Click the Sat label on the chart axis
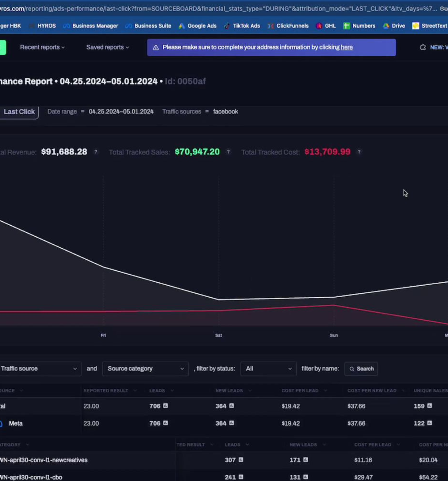448x481 pixels. point(219,335)
